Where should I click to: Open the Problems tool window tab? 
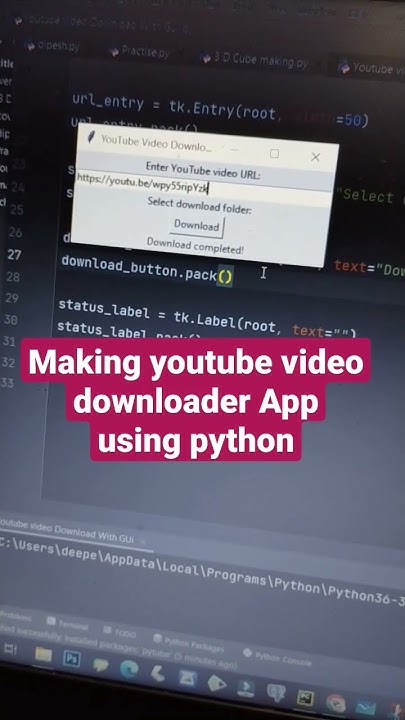15,616
